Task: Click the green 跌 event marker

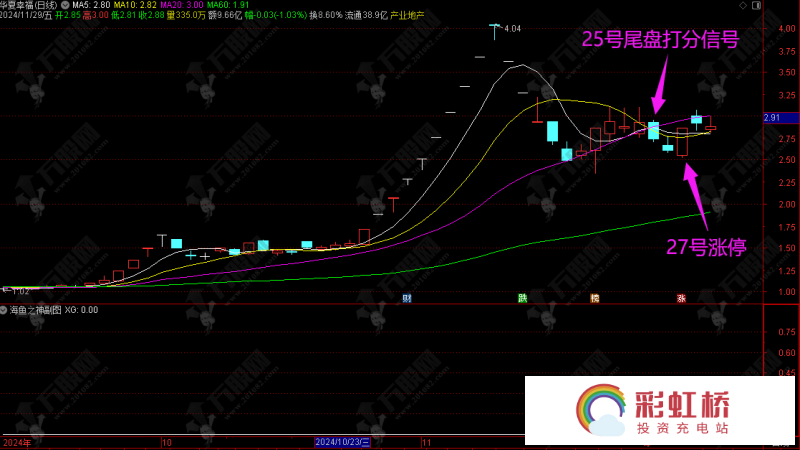Action: 522,298
